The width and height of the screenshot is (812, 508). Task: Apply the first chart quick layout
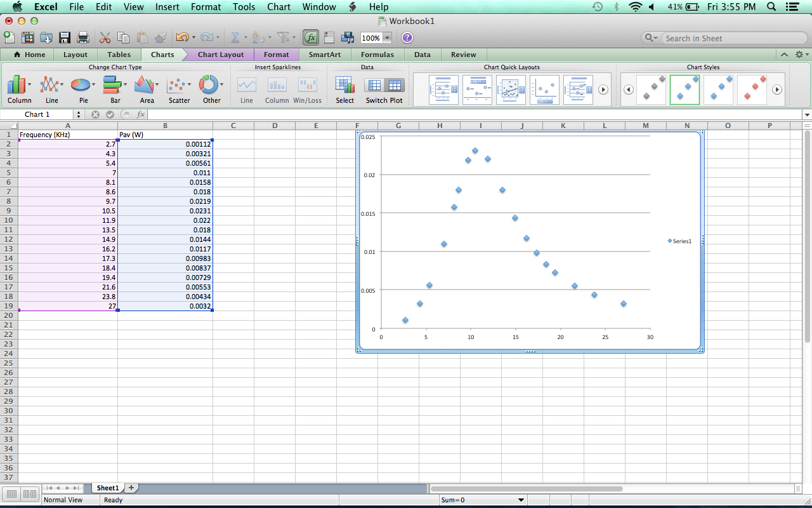coord(443,90)
